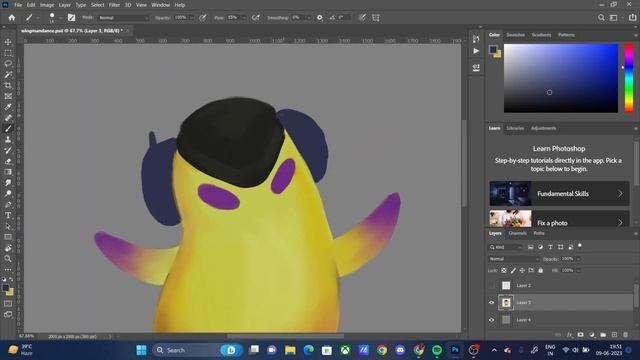This screenshot has width=640, height=360.
Task: Hide Layer 4 using its eye icon
Action: coord(491,320)
